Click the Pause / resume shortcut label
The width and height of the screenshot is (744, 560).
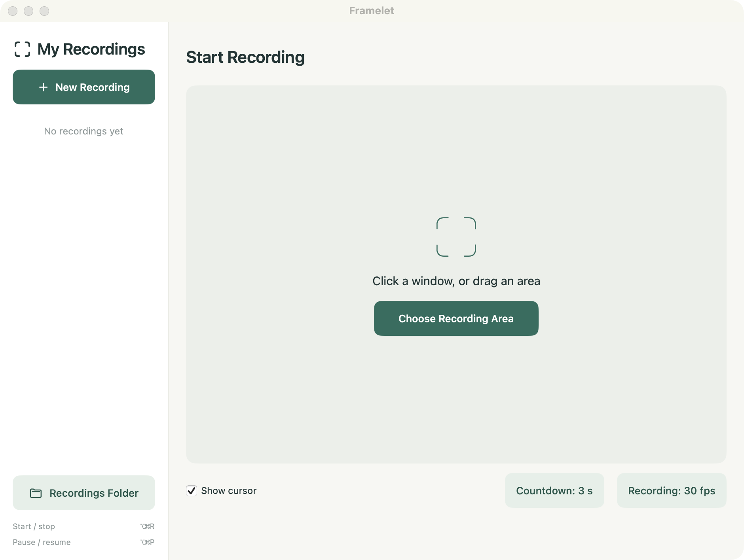[x=42, y=542]
